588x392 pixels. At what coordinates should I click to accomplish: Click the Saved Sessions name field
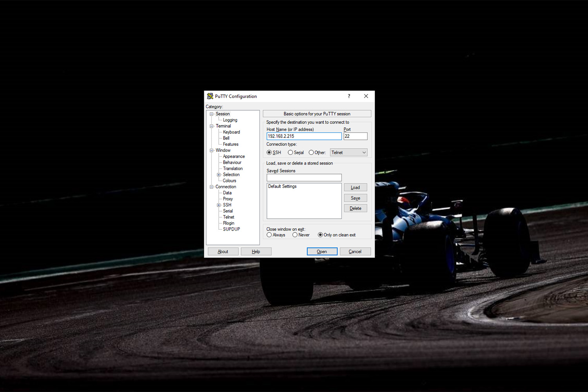coord(304,178)
